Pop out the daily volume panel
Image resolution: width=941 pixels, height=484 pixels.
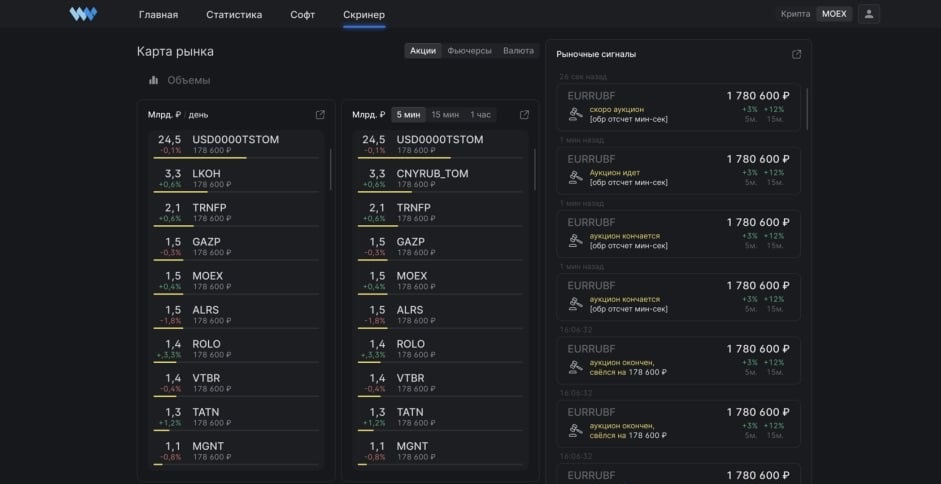320,115
